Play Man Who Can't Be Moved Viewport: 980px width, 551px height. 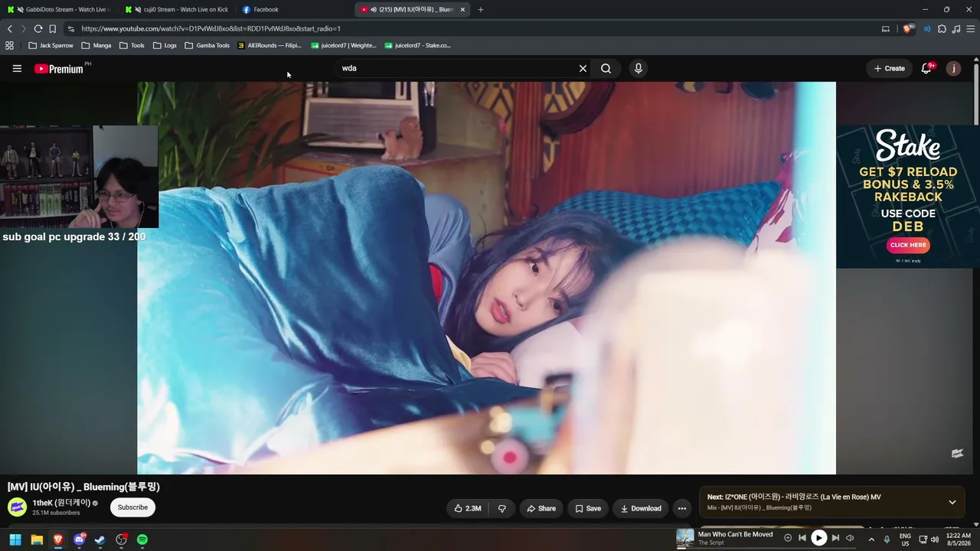pos(818,538)
